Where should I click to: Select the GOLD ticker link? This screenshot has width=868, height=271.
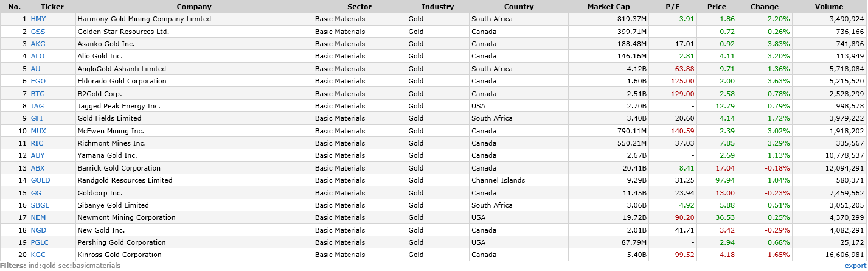[x=40, y=180]
